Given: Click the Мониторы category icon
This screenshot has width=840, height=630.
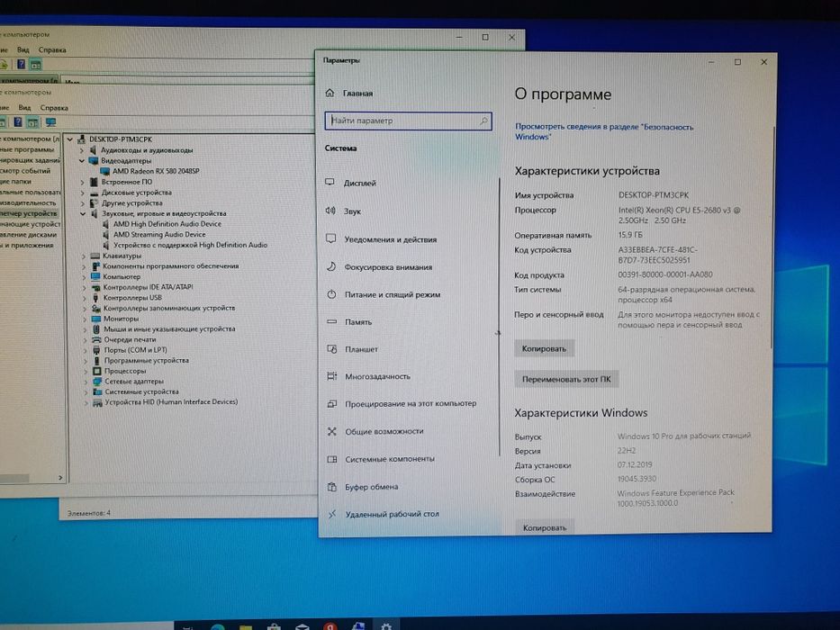Looking at the screenshot, I should tap(96, 319).
